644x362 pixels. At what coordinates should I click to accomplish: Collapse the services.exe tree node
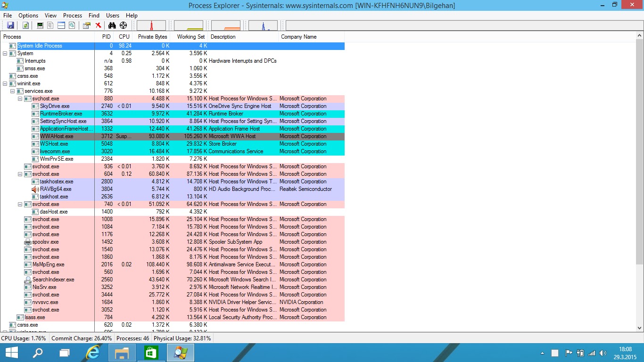point(12,91)
